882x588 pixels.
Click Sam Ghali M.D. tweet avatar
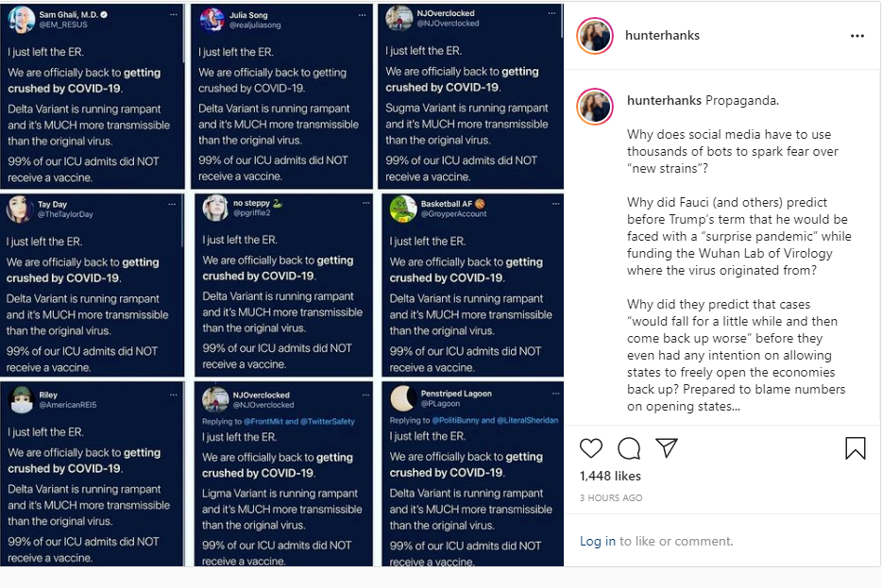[21, 18]
